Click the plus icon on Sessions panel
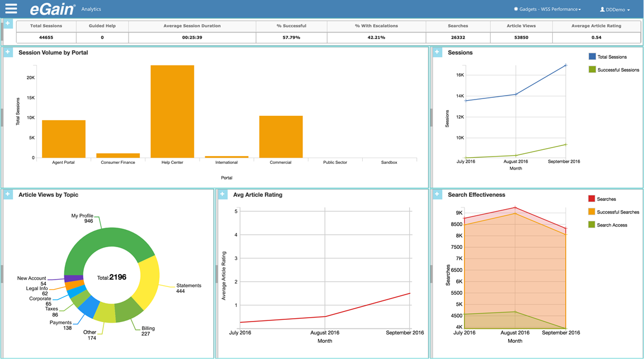 [x=437, y=52]
